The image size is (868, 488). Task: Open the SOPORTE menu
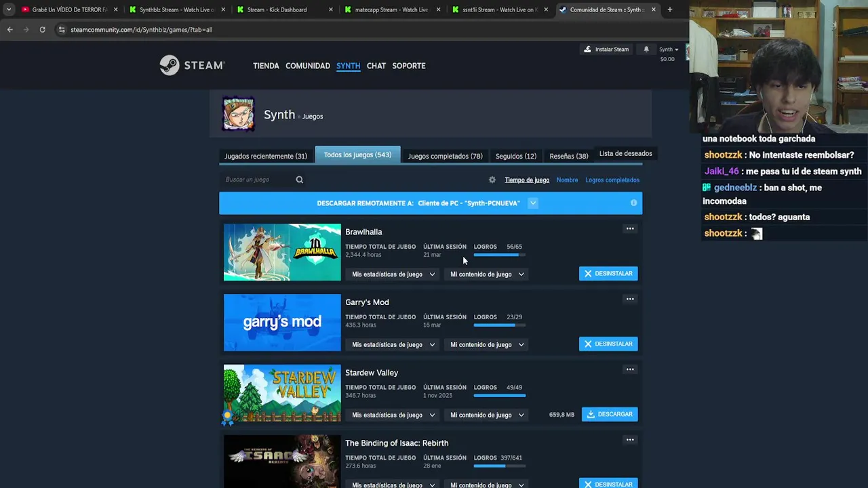pyautogui.click(x=409, y=66)
